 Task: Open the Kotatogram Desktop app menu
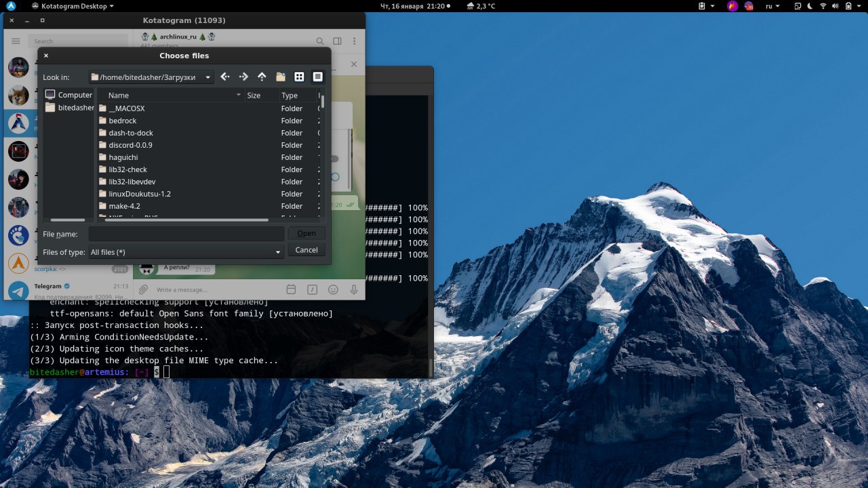73,6
